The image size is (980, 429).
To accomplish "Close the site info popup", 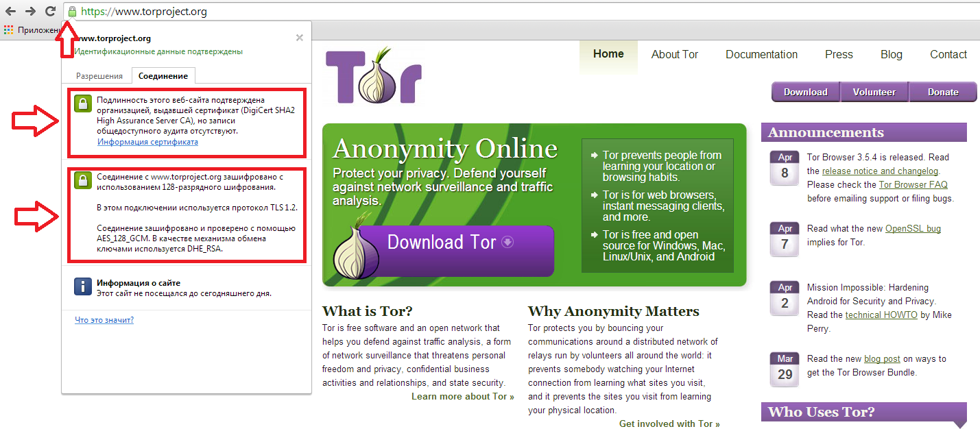I will coord(299,38).
